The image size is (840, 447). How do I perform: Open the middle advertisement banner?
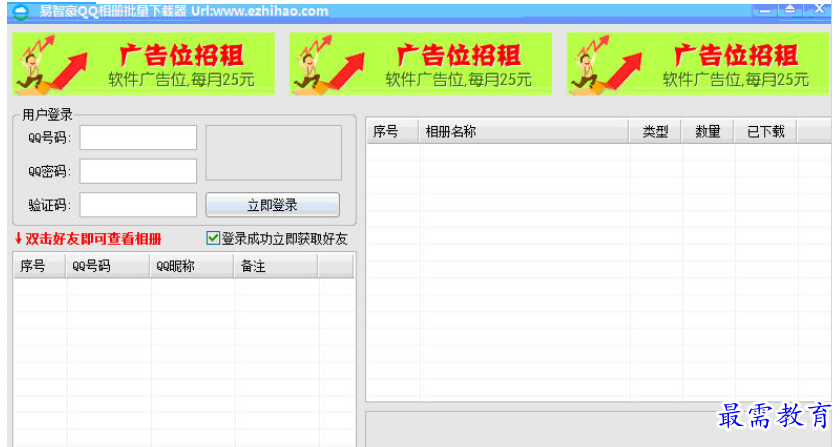click(x=421, y=64)
